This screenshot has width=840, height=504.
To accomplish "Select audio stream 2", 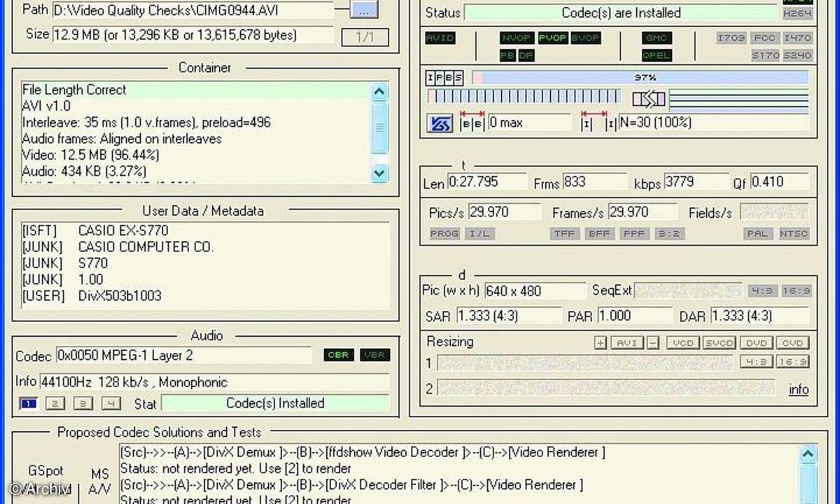I will coord(55,403).
